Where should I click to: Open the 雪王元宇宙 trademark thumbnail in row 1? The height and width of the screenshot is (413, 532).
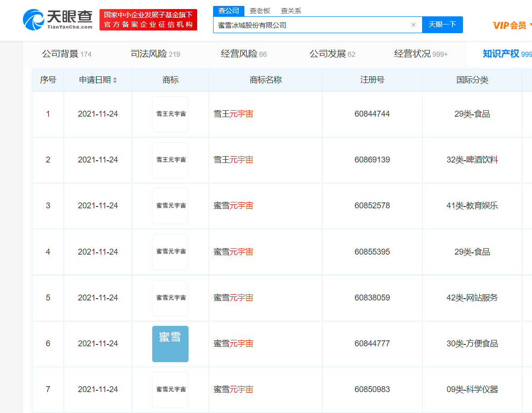(x=170, y=114)
